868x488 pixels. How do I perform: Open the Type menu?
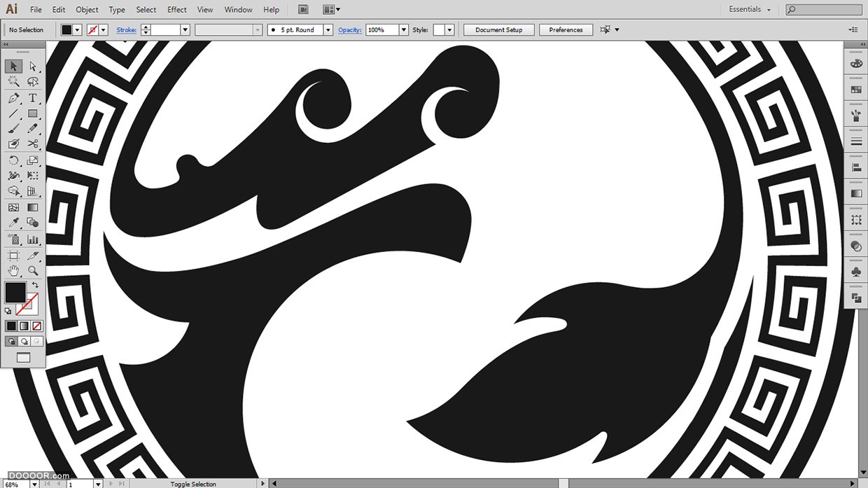[x=117, y=10]
